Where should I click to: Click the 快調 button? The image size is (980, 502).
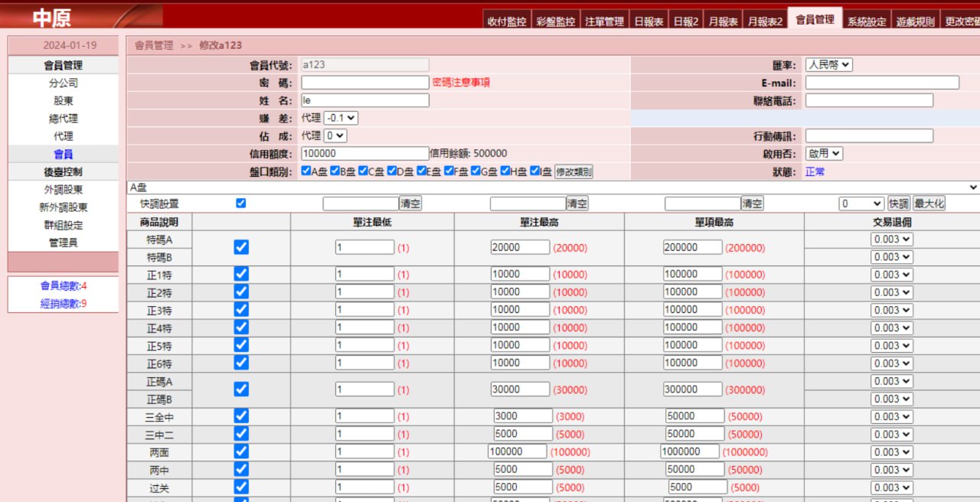pos(898,204)
